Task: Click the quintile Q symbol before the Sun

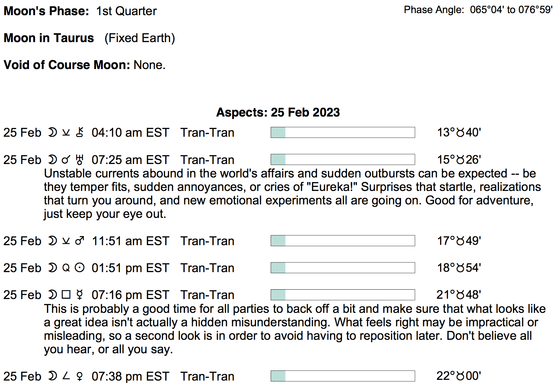Action: 66,268
